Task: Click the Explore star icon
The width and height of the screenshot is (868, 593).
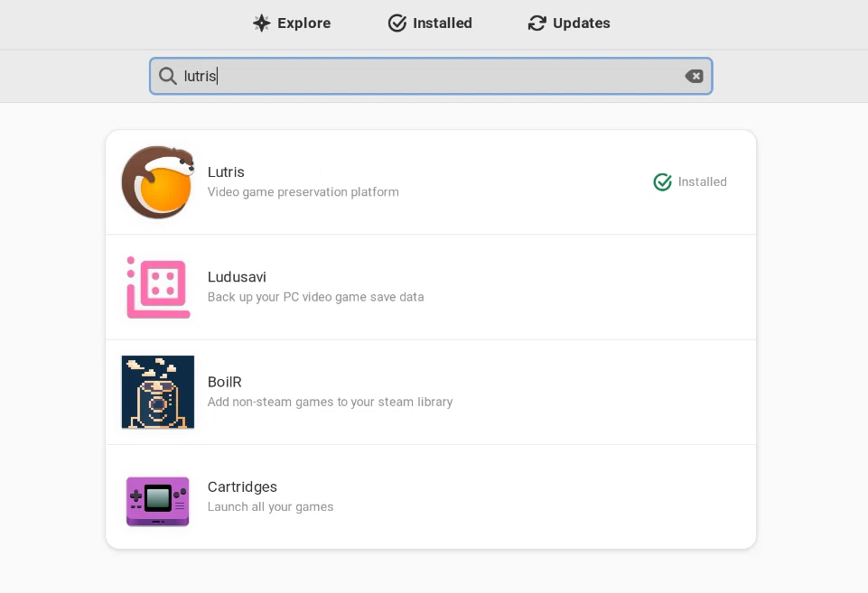Action: [x=261, y=23]
